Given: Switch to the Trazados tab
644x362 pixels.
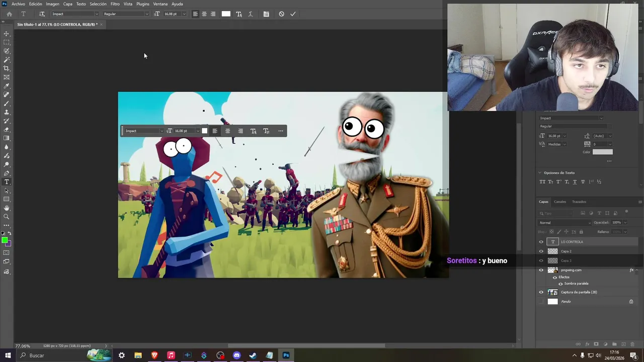Looking at the screenshot, I should click(579, 202).
